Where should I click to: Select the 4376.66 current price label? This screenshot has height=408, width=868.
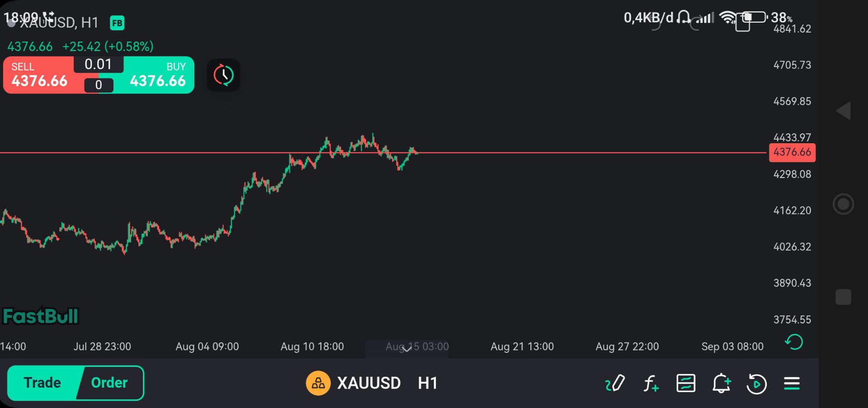(792, 152)
